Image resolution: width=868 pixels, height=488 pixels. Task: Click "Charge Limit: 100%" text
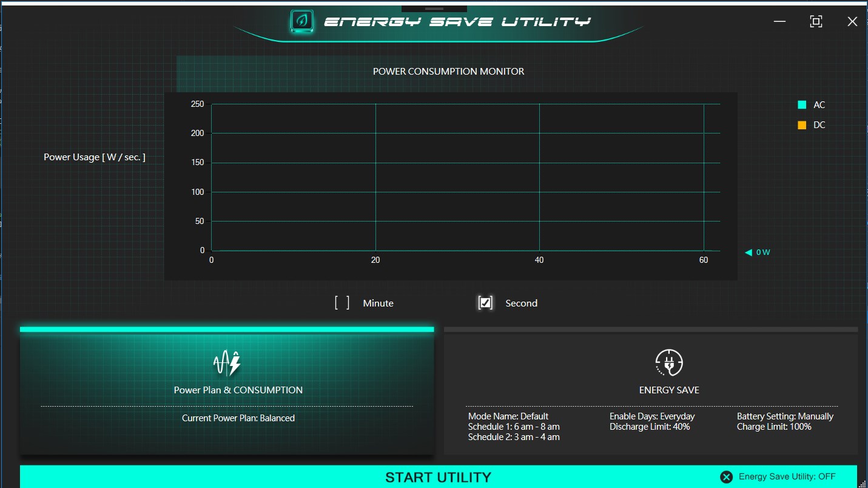click(774, 427)
